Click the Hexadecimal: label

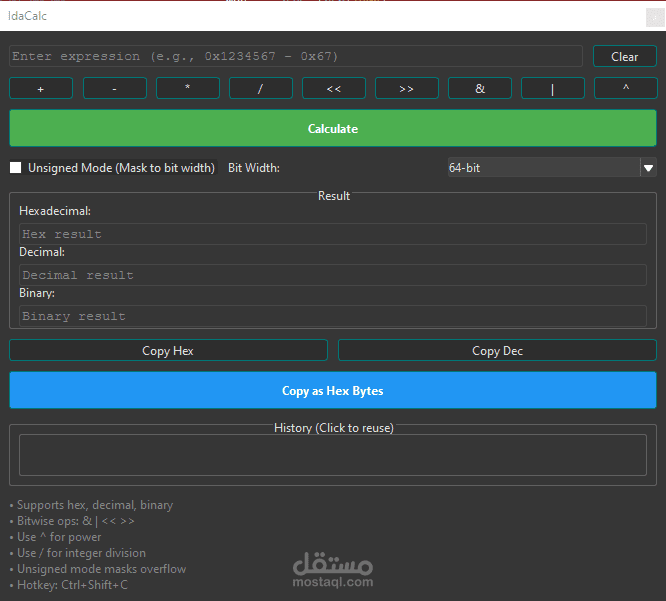(55, 211)
